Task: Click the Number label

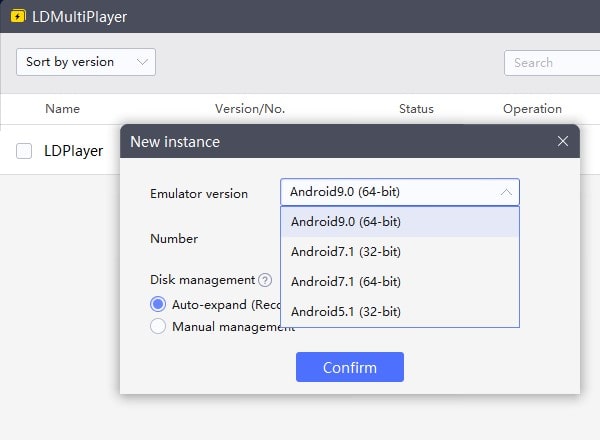Action: [x=174, y=239]
